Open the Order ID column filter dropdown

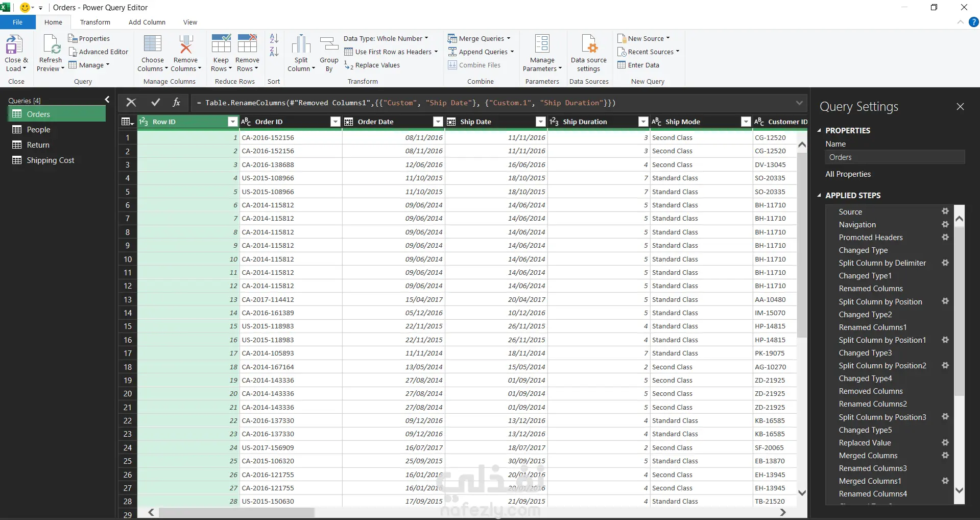pos(336,122)
